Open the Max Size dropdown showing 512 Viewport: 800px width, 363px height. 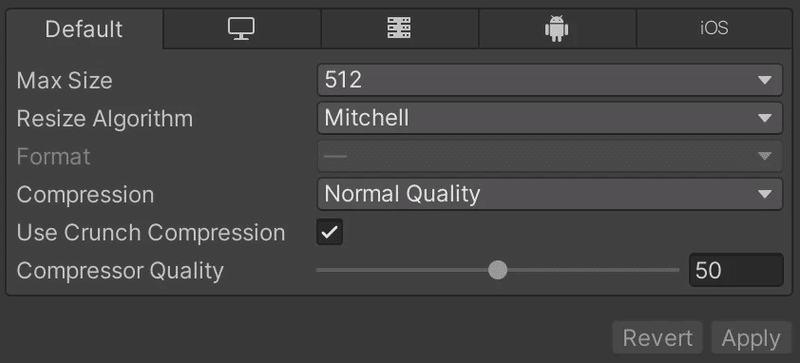(549, 80)
